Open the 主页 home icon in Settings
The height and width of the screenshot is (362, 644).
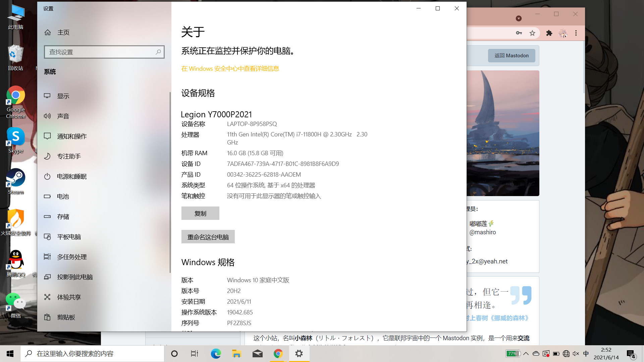click(48, 33)
